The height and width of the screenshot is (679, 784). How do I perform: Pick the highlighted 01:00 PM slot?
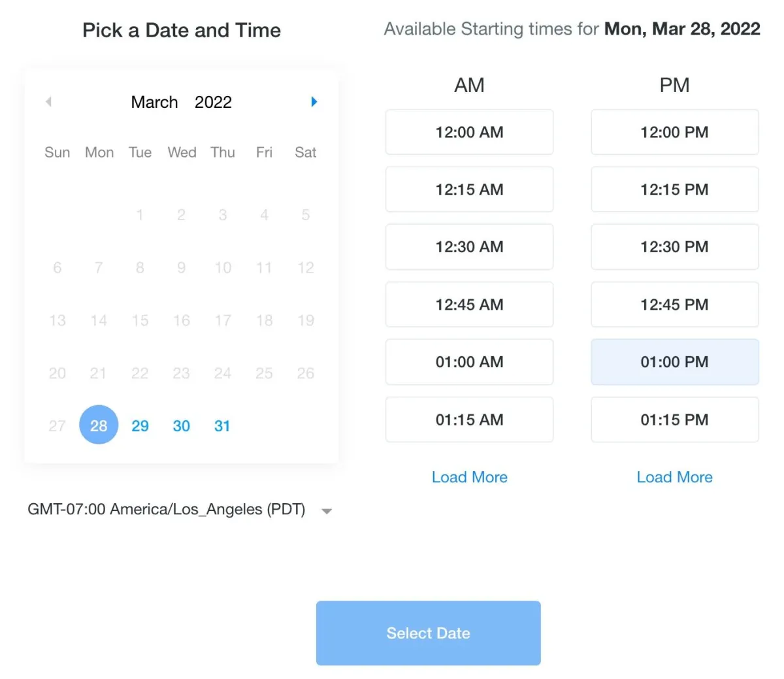pyautogui.click(x=674, y=362)
